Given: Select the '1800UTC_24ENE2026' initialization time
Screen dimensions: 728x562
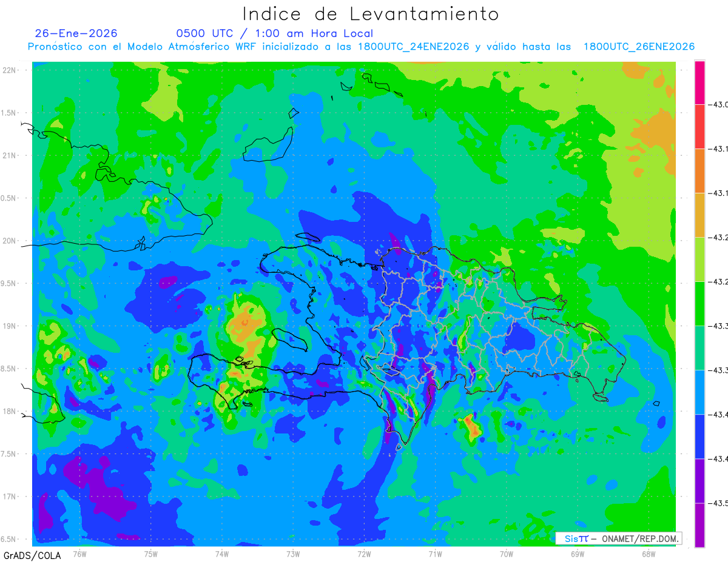Looking at the screenshot, I should point(413,47).
